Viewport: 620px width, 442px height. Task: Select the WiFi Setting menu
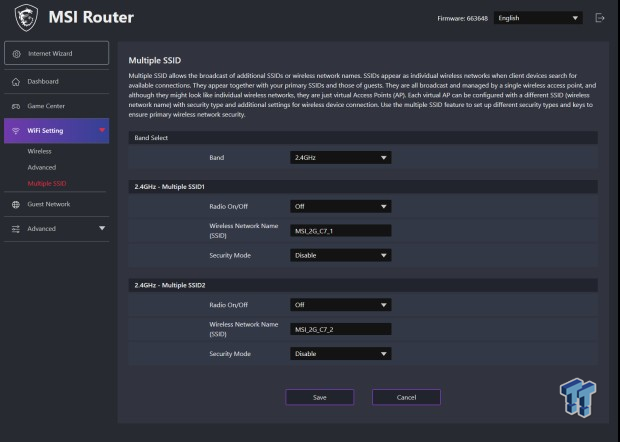coord(57,130)
